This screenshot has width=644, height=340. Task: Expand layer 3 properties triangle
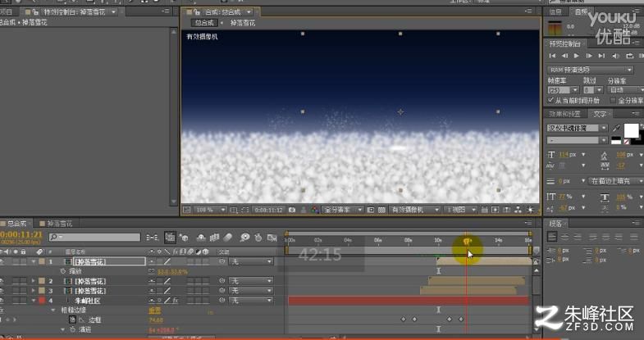(34, 291)
